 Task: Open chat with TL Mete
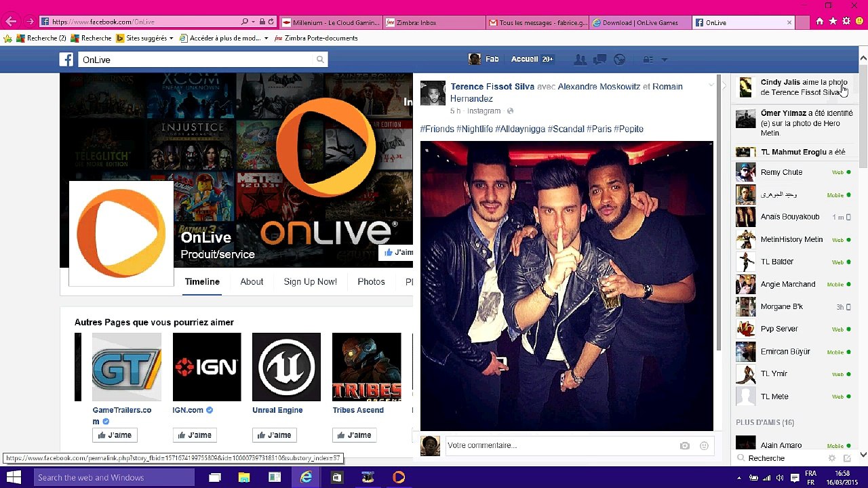(x=793, y=396)
